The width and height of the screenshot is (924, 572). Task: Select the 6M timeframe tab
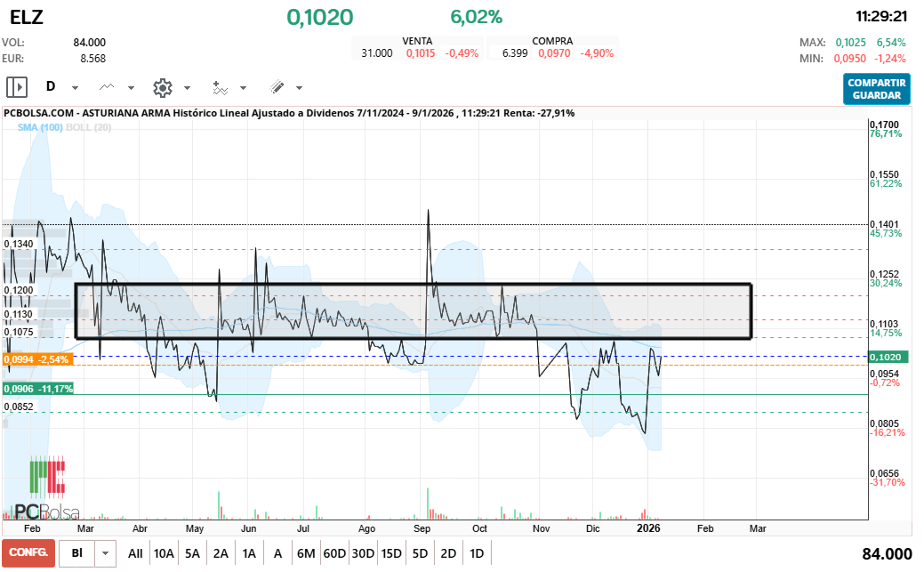click(x=306, y=552)
